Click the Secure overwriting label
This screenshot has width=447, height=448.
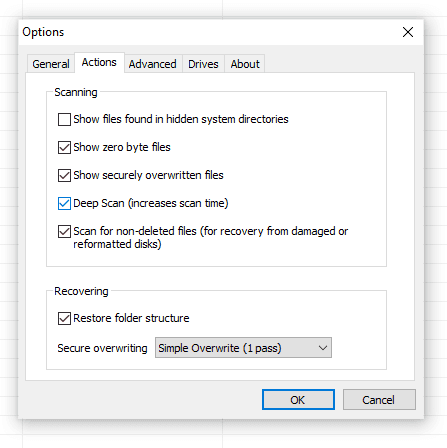click(102, 348)
